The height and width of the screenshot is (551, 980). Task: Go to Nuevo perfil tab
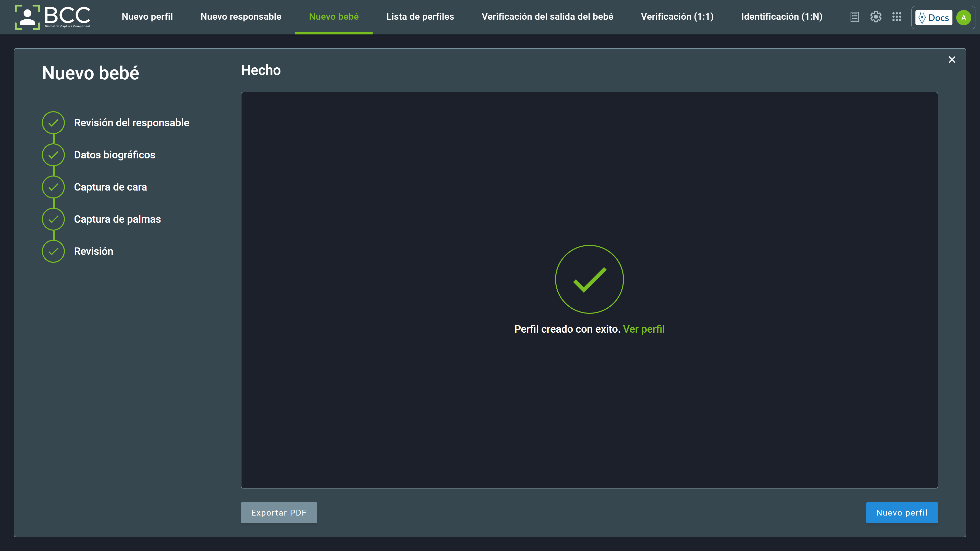click(147, 17)
